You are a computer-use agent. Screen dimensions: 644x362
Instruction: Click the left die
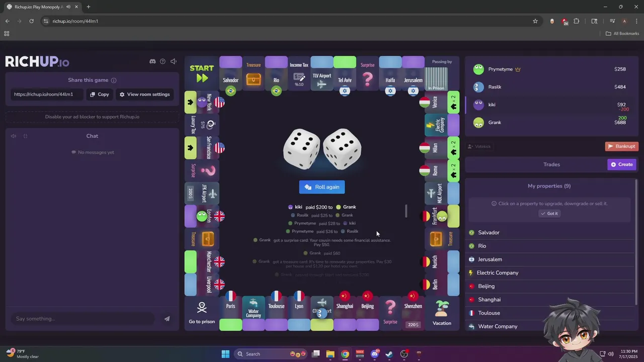click(x=301, y=149)
